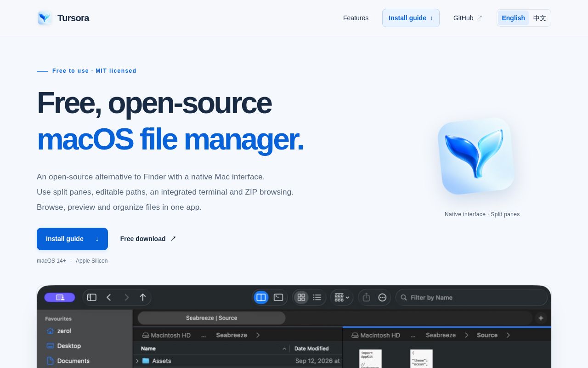Click the Tursora brand name
The image size is (588, 368).
click(73, 18)
